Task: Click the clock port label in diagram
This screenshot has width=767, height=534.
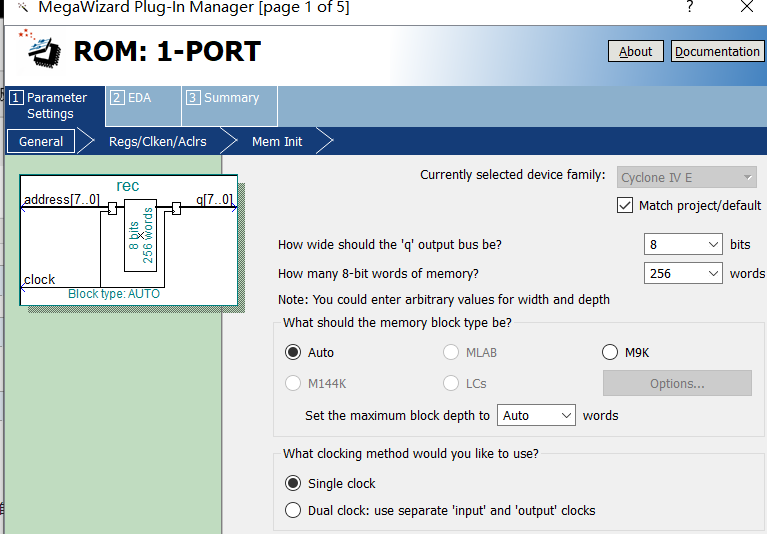Action: [39, 280]
